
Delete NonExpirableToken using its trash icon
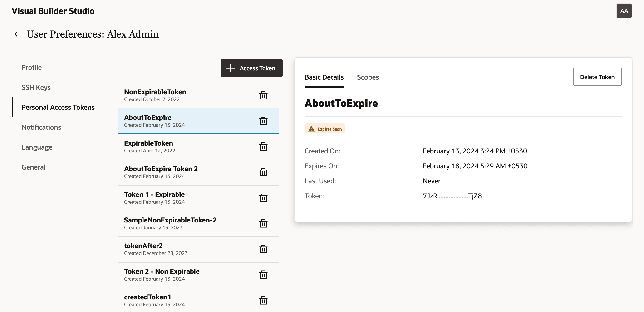[x=263, y=95]
